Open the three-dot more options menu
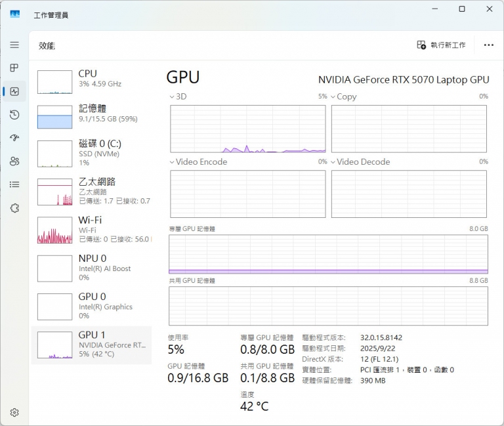This screenshot has width=504, height=426. pyautogui.click(x=488, y=45)
